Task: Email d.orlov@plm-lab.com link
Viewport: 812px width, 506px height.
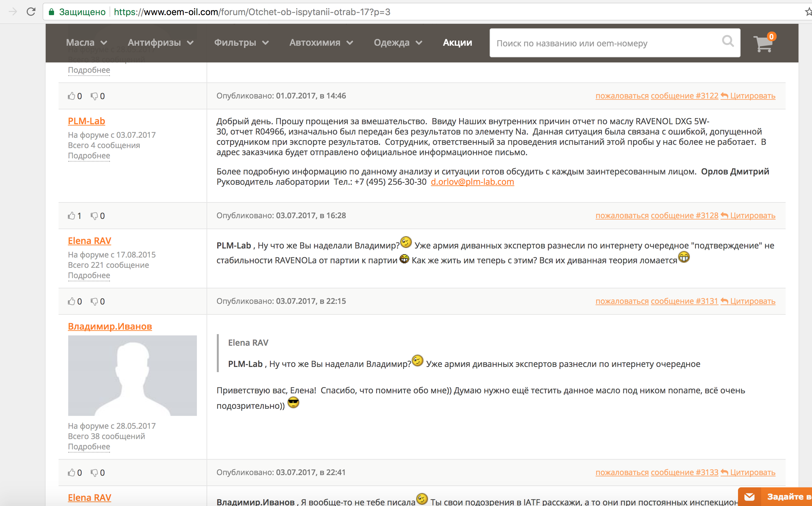Action: coord(472,182)
